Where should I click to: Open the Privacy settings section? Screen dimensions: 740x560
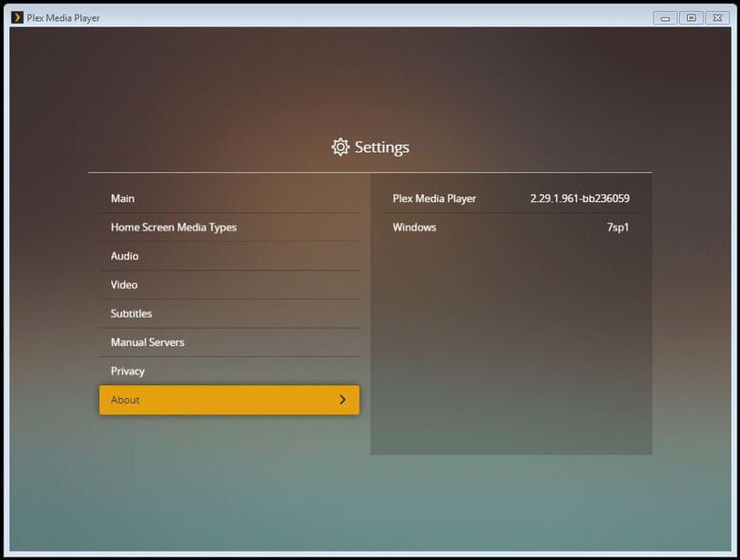click(x=228, y=372)
